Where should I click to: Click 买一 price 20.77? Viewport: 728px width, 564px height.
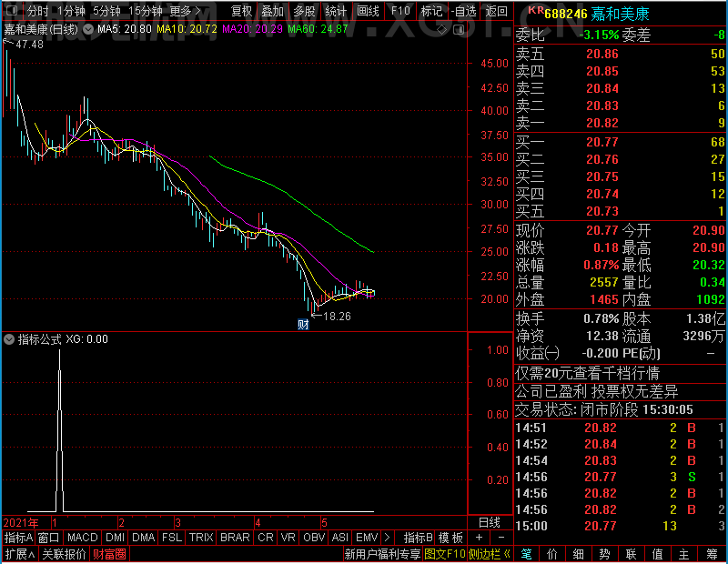pos(602,142)
